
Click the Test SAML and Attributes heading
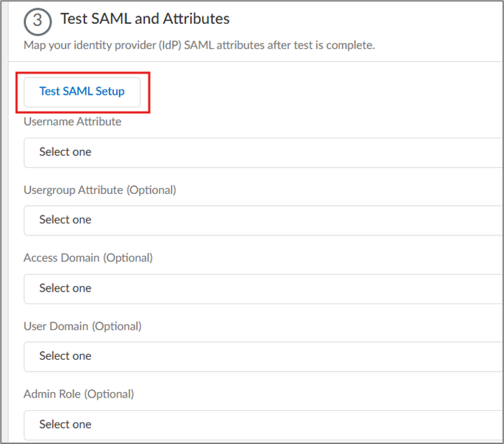tap(145, 19)
